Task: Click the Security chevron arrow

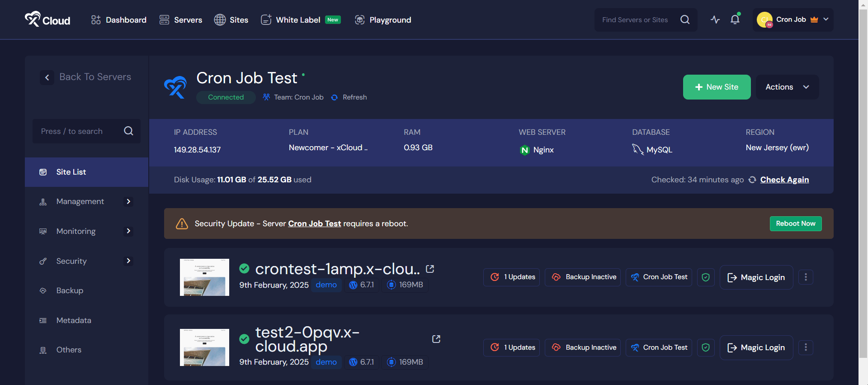Action: tap(128, 261)
